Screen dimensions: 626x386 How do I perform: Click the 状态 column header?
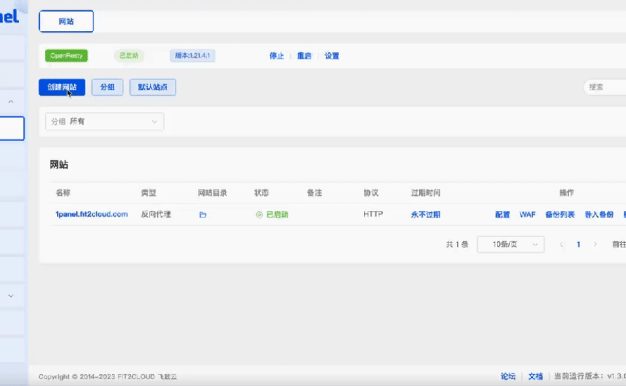click(x=261, y=193)
